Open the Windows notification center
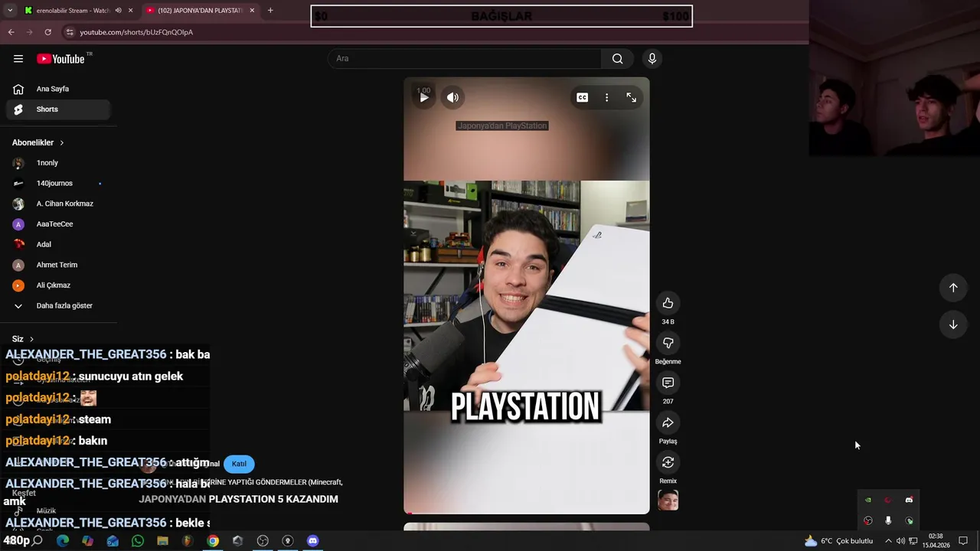The width and height of the screenshot is (980, 551). pos(963,541)
